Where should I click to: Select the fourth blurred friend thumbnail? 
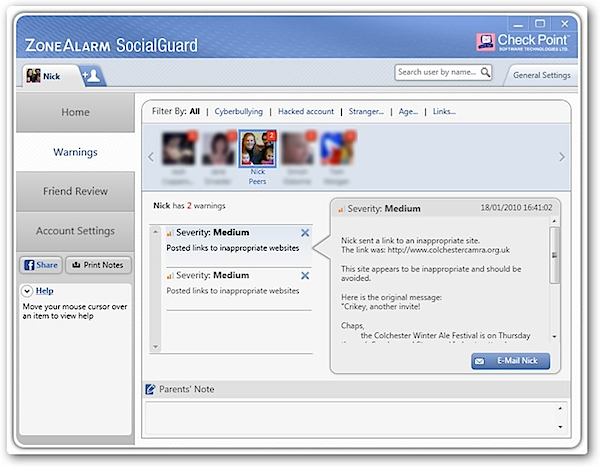(x=298, y=149)
